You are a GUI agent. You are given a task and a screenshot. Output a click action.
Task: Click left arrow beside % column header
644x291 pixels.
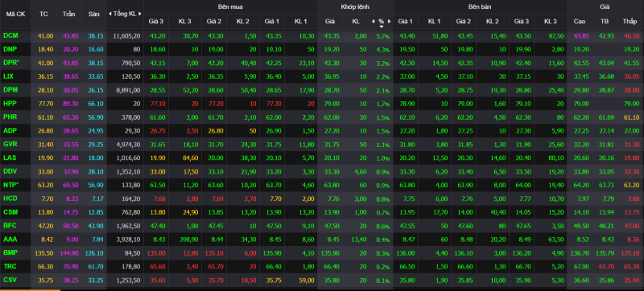tap(374, 22)
